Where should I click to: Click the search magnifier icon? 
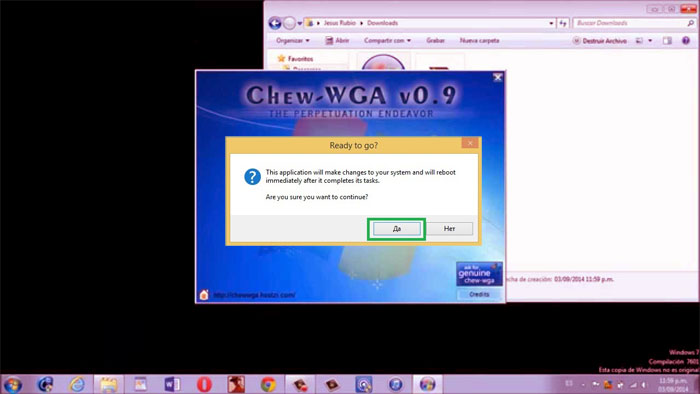pos(691,23)
